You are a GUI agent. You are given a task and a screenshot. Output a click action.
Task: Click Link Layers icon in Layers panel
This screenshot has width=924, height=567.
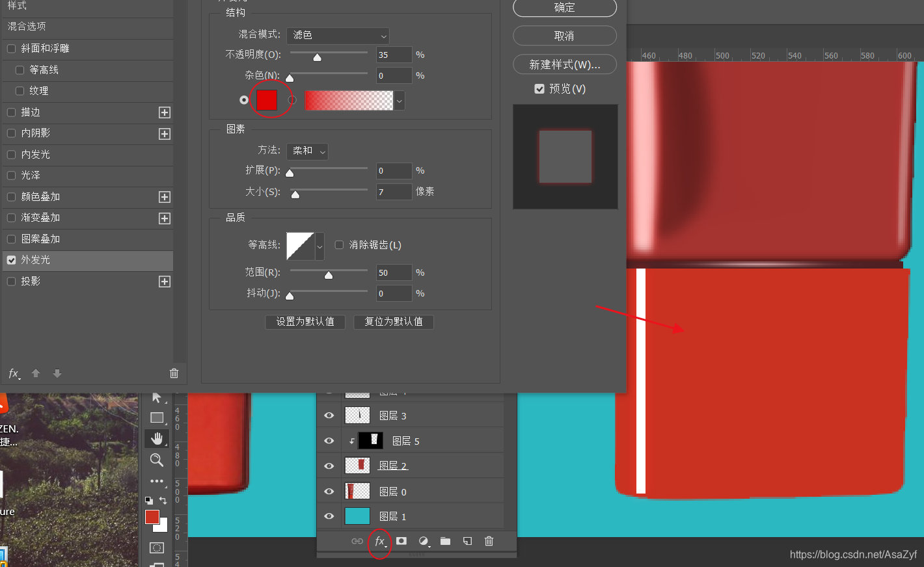[x=357, y=541]
